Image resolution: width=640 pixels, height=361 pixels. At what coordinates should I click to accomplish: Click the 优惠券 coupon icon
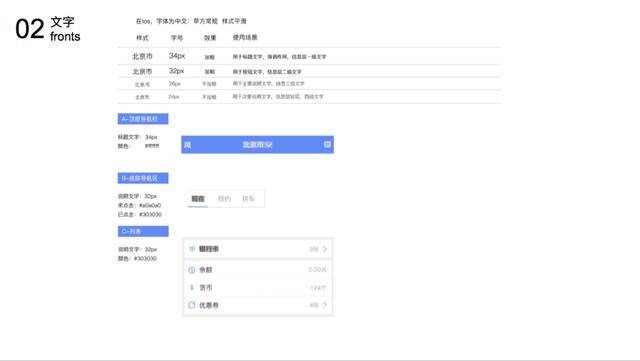(192, 305)
